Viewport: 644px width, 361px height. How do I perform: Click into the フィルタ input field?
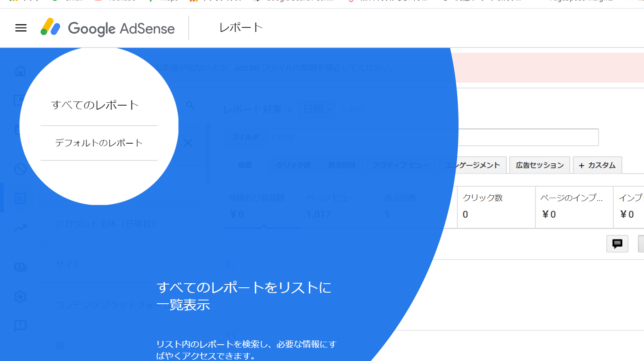tap(432, 138)
